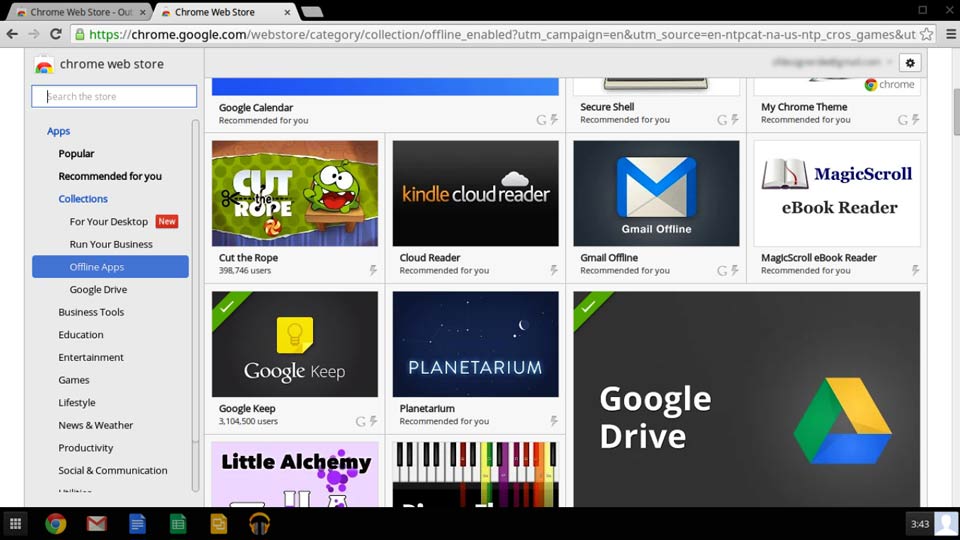Click offline lightning icon on Cut the Rope
This screenshot has width=960, height=540.
coord(373,270)
